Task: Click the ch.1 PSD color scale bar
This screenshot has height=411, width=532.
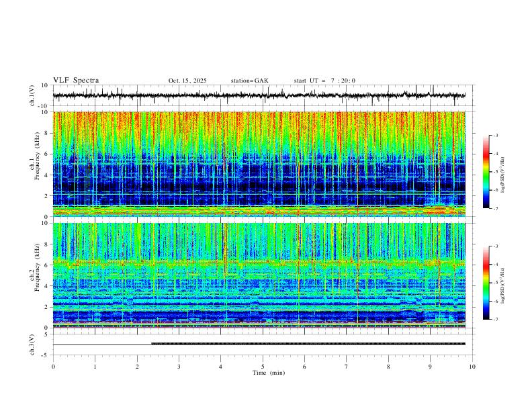Action: point(486,172)
